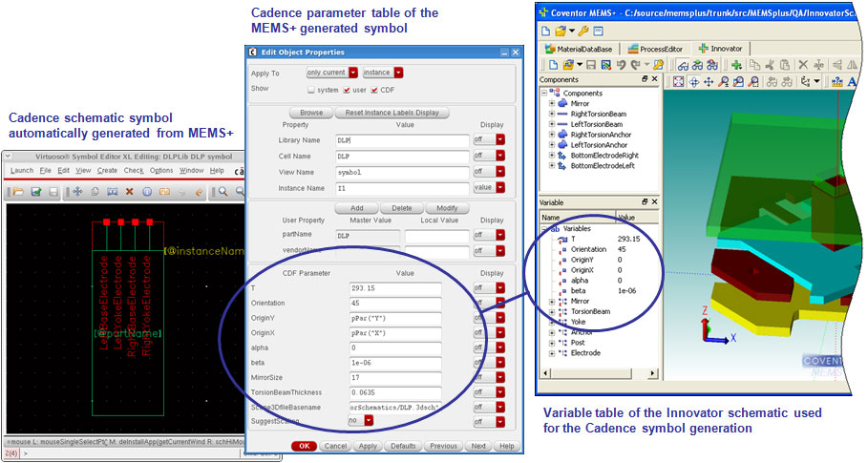Viewport: 868px width, 463px height.
Task: Click Paste clipboard icon in Innovator toolbar
Action: pyautogui.click(x=784, y=65)
